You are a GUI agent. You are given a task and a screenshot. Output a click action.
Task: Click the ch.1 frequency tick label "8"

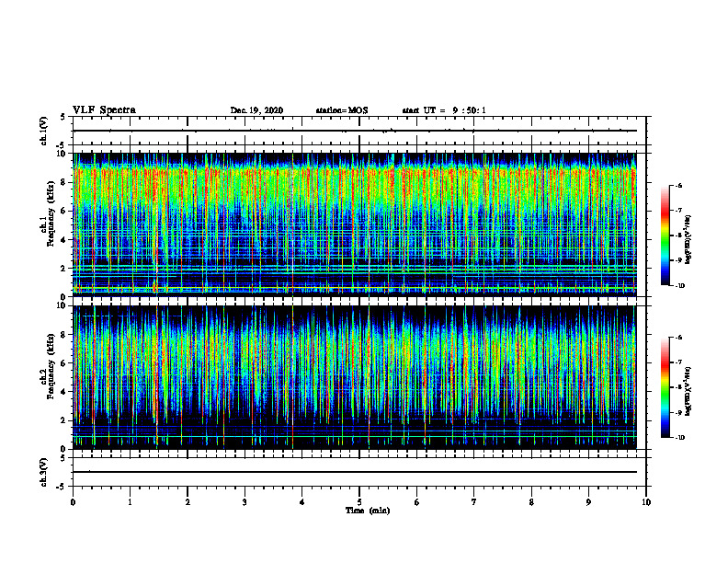pos(63,182)
